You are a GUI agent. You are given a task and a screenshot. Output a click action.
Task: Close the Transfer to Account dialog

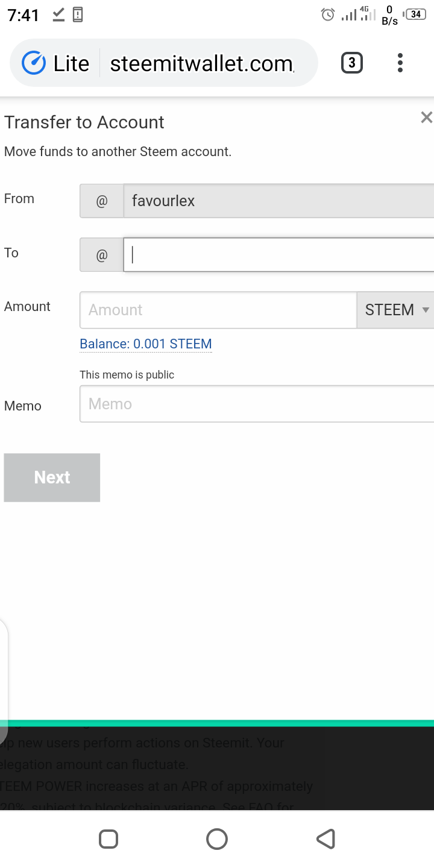pos(426,118)
